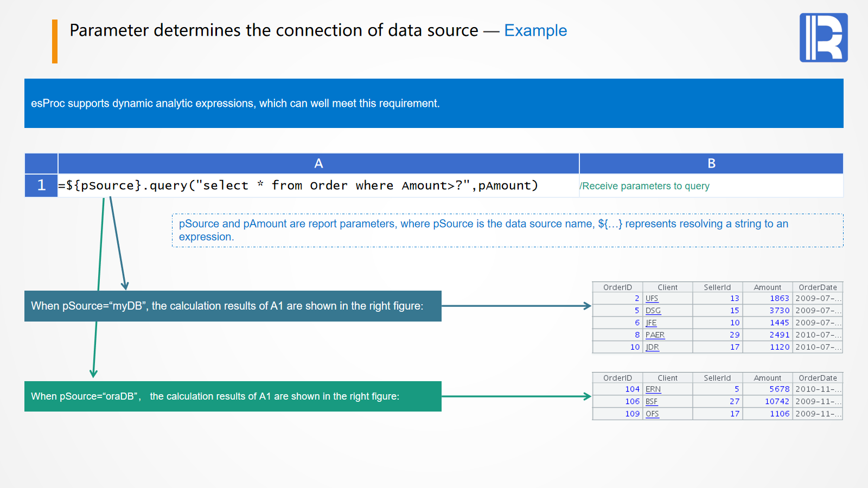868x488 pixels.
Task: Click the green 'When pSource=oraDB' box
Action: click(233, 396)
